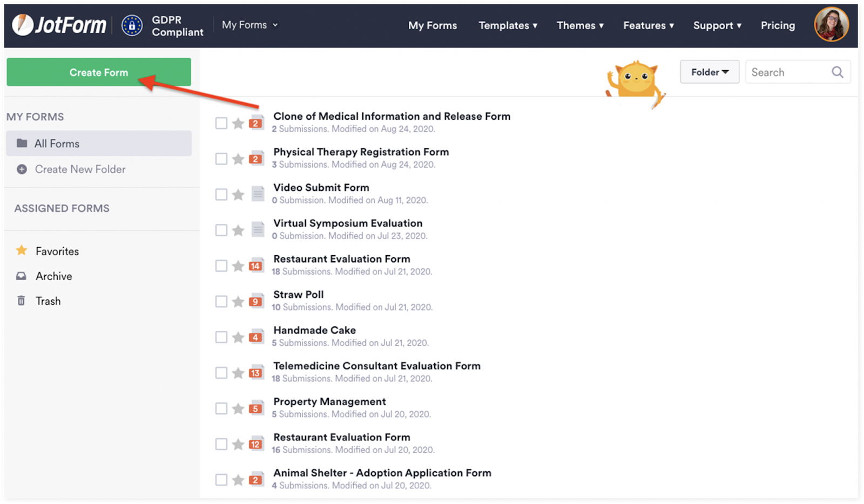
Task: Tick checkbox for Restaurant Evaluation Form with 18 submissions
Action: pyautogui.click(x=221, y=265)
